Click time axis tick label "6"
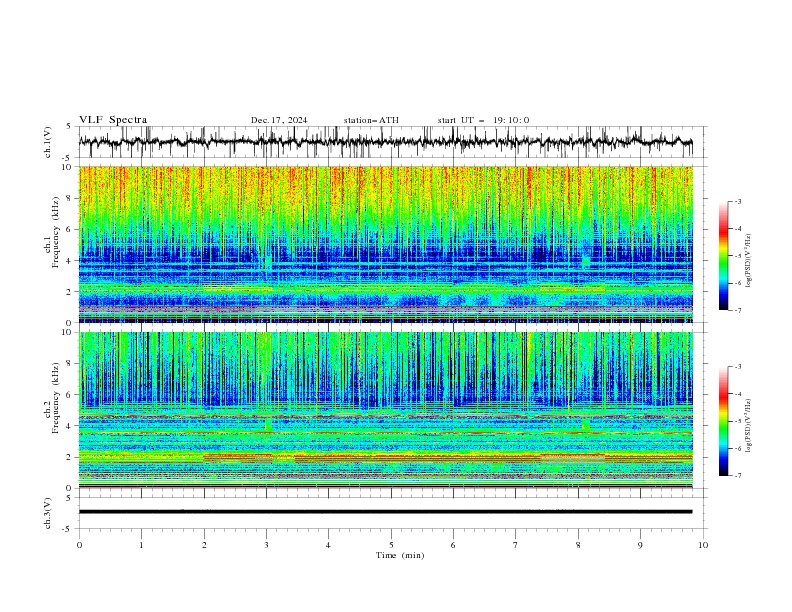The width and height of the screenshot is (792, 612). (x=453, y=545)
